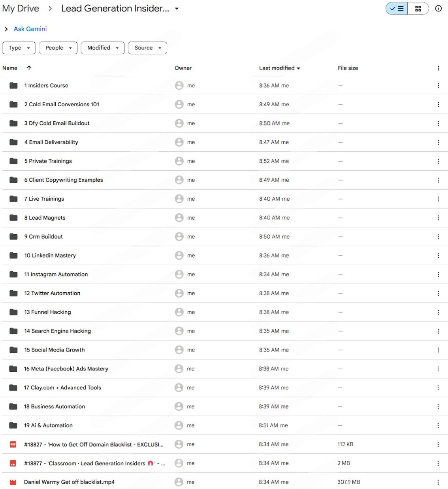
Task: Open column options three-dot menu in header
Action: pyautogui.click(x=438, y=68)
